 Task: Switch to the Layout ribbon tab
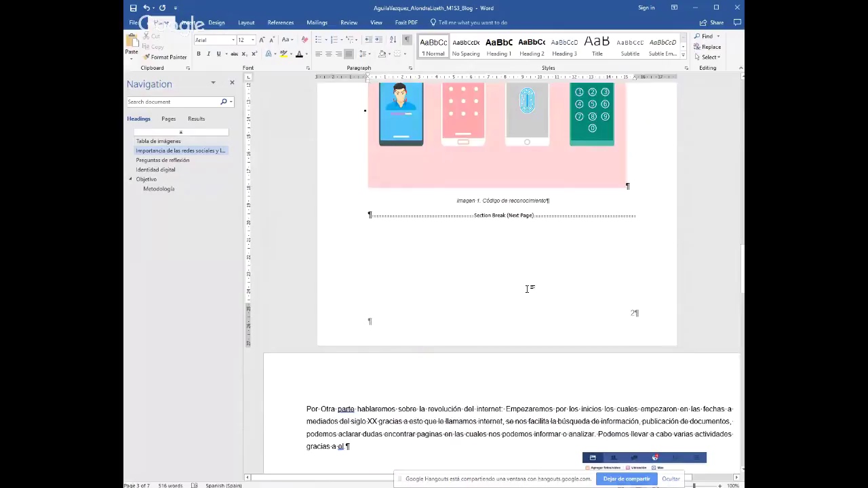click(x=246, y=22)
